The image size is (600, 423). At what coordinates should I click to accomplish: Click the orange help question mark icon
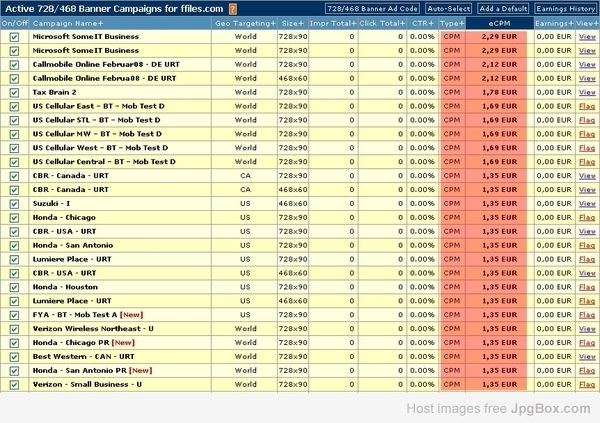click(x=233, y=8)
